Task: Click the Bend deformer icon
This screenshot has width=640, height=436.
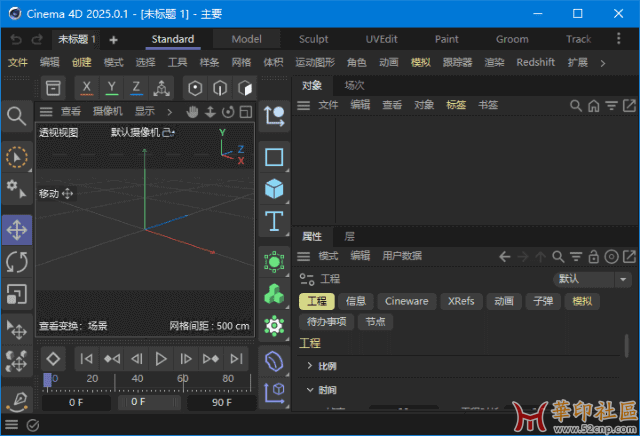Action: point(274,361)
